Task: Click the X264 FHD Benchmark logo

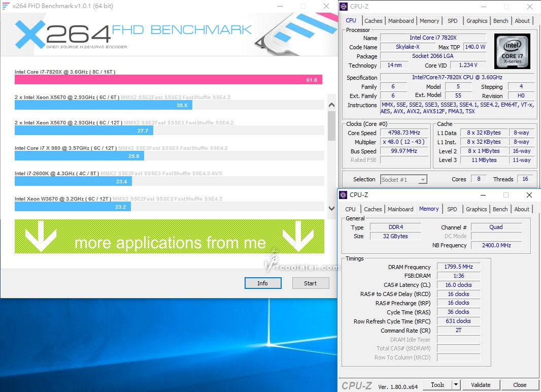Action: [x=133, y=34]
